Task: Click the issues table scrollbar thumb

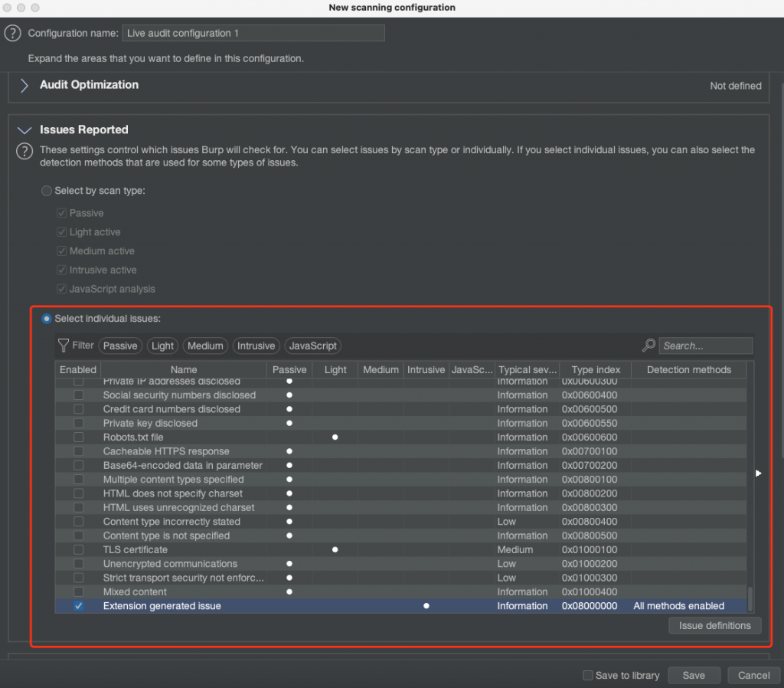Action: pos(750,599)
